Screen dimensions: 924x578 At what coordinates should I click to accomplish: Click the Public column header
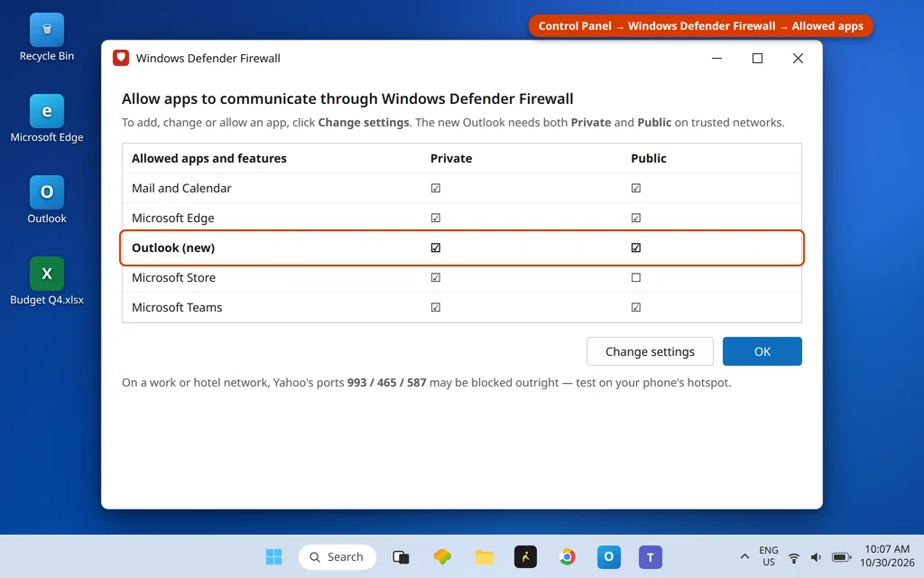click(648, 158)
